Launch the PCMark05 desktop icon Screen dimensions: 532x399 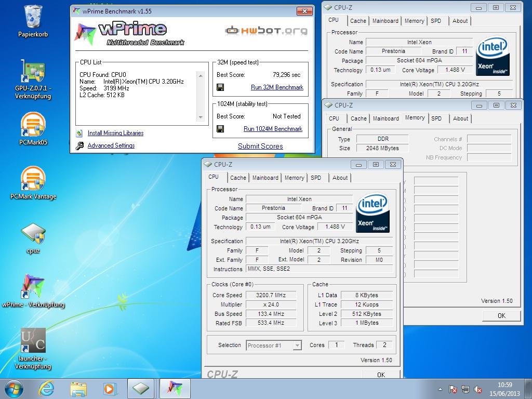coord(33,129)
